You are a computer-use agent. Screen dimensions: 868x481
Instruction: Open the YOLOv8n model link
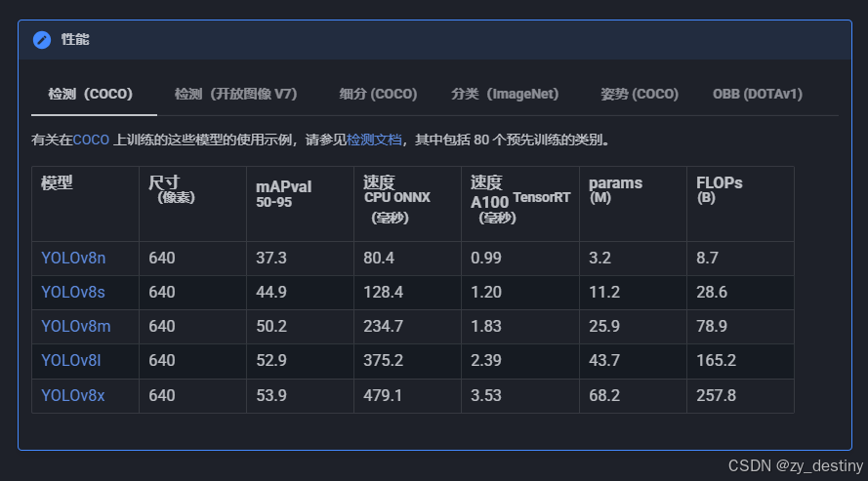[x=73, y=259]
